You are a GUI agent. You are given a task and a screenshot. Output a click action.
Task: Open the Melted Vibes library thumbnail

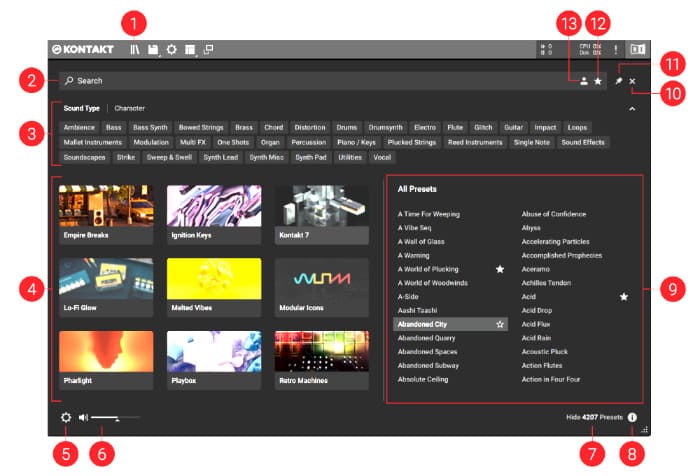(x=214, y=287)
